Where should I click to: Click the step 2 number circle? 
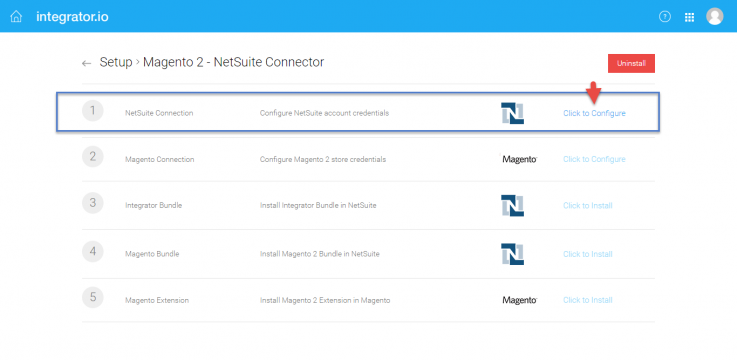click(93, 157)
